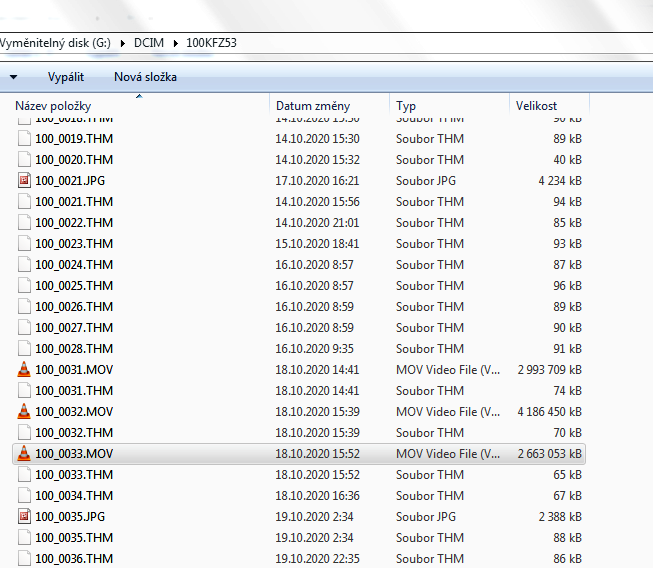This screenshot has height=568, width=653.
Task: Click the file icon of 100_0019.THM
Action: (24, 138)
